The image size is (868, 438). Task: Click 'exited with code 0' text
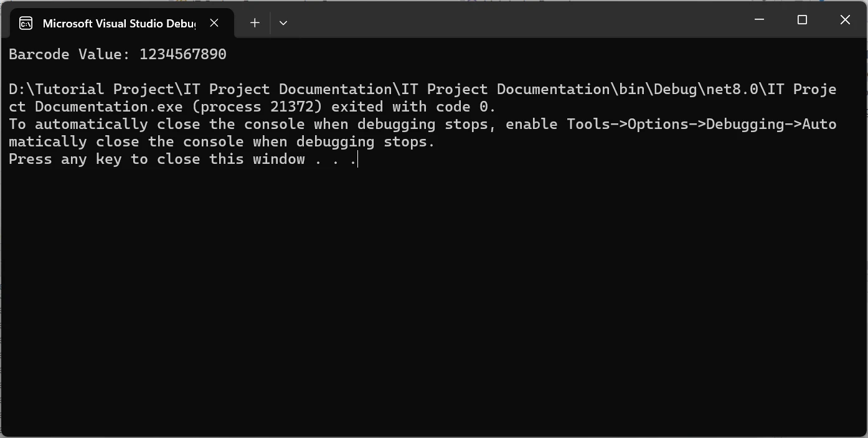[x=412, y=107]
